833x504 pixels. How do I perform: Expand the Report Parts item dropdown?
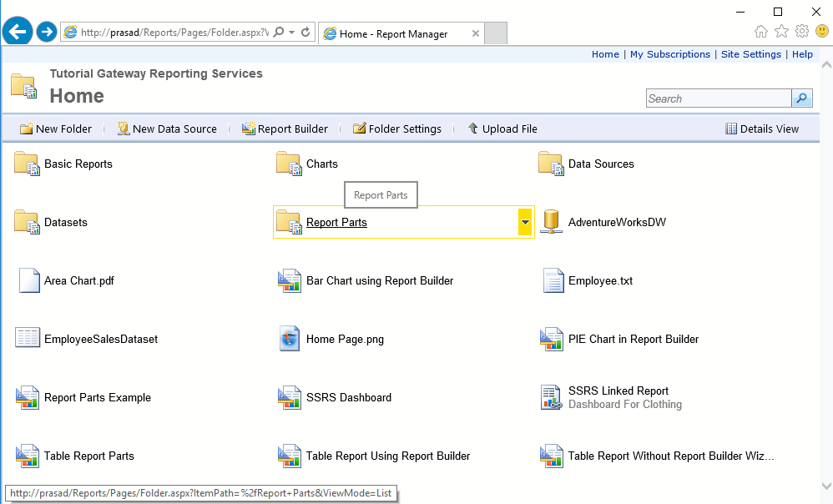click(525, 222)
